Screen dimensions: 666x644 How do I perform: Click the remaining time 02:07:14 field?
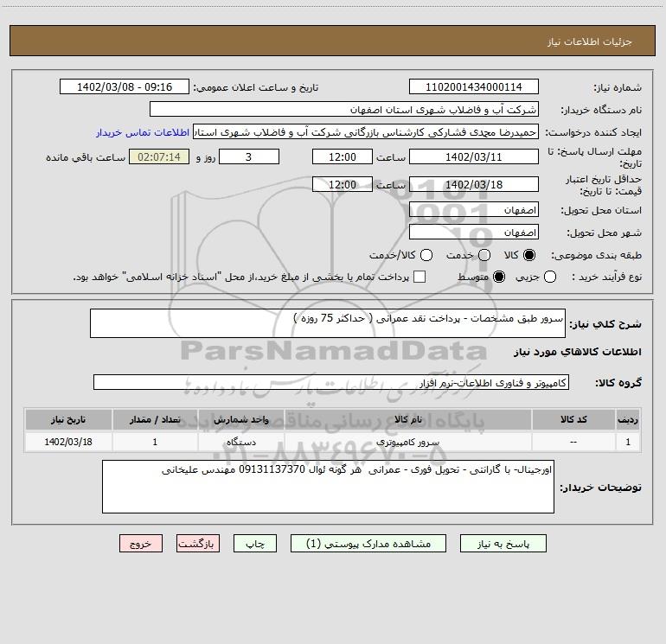159,156
